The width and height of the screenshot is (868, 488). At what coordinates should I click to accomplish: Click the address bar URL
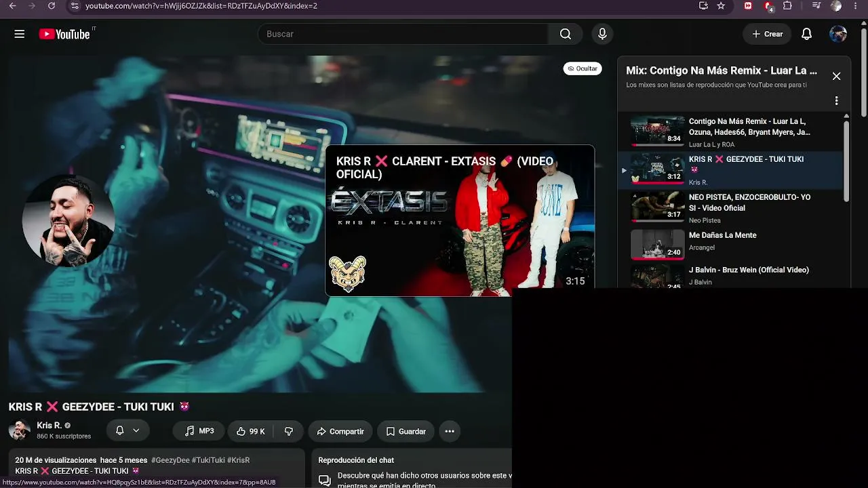pyautogui.click(x=201, y=6)
